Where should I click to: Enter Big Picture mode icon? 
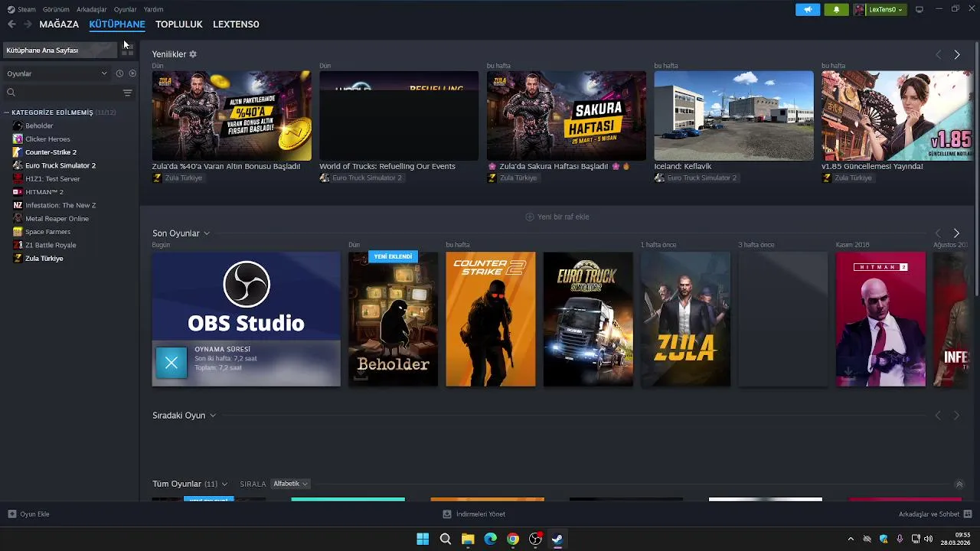point(920,9)
